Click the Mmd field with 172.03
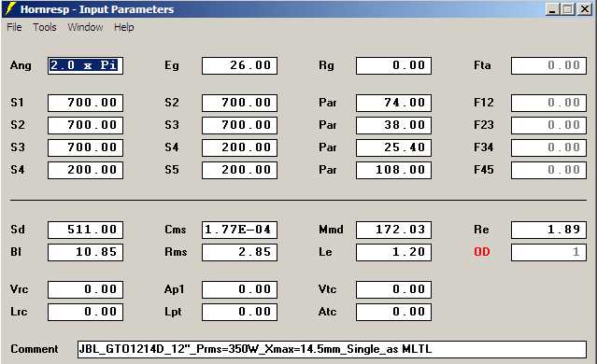This screenshot has width=597, height=364. (x=393, y=230)
